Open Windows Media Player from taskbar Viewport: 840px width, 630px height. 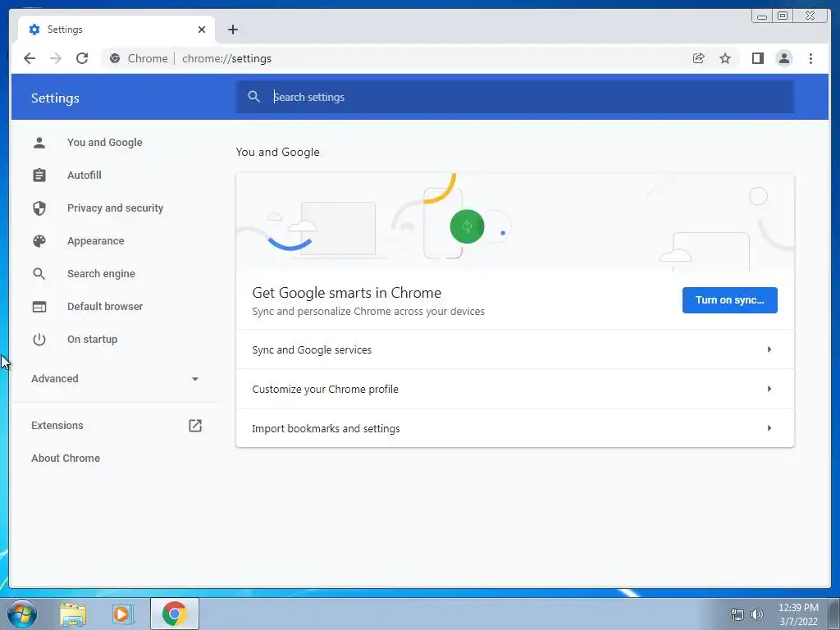(122, 614)
